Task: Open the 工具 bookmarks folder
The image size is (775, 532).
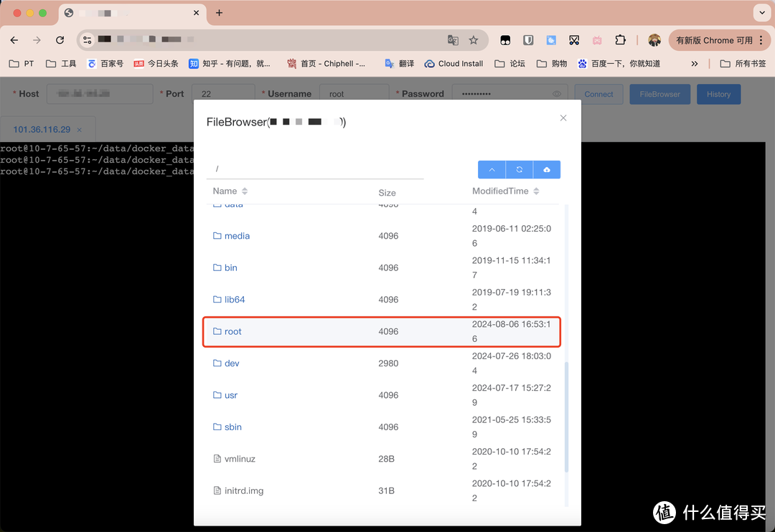Action: click(61, 64)
